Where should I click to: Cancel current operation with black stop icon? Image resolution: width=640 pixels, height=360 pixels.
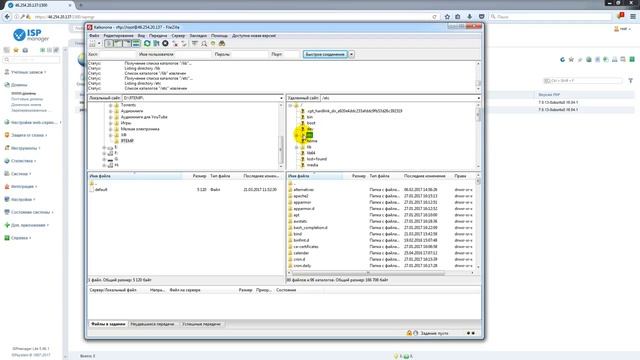[x=165, y=43]
